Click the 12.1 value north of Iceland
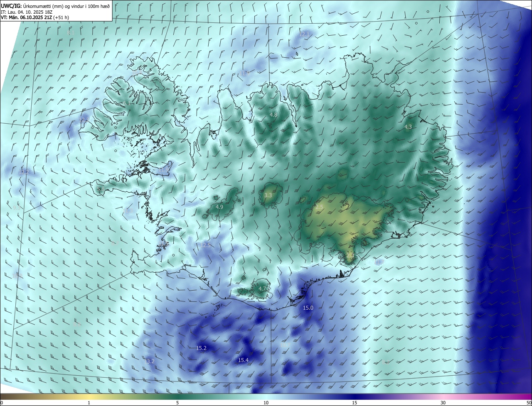Screen dimensions: 532x406 [x=304, y=34]
